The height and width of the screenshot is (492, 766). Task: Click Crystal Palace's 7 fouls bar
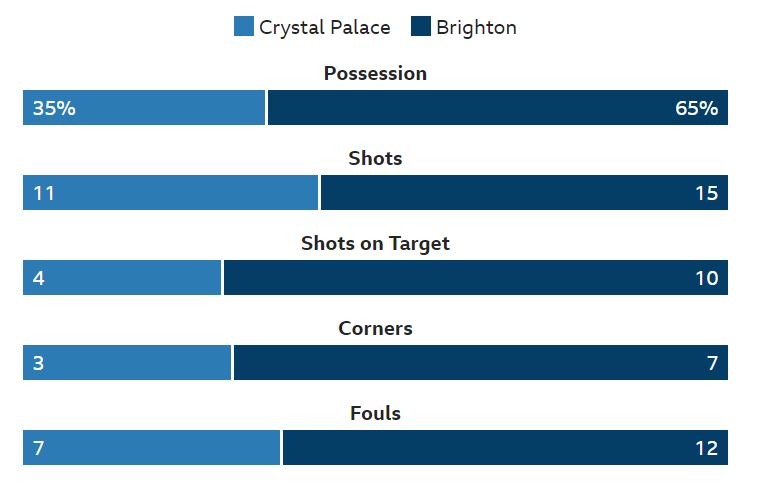(152, 448)
